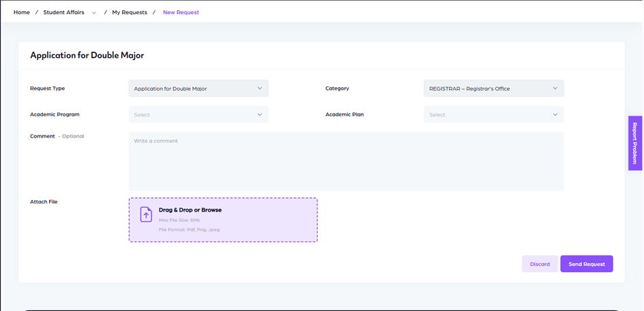
Task: Submit with the Send Request button
Action: pyautogui.click(x=586, y=264)
